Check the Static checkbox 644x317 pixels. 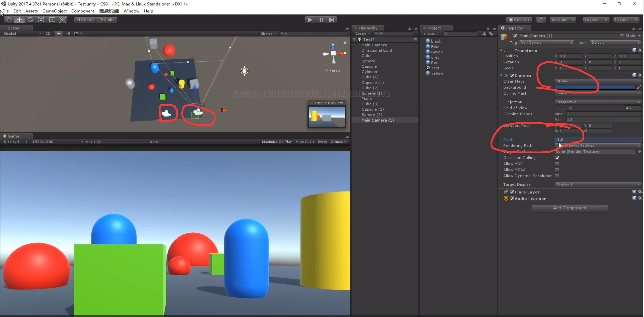(622, 36)
